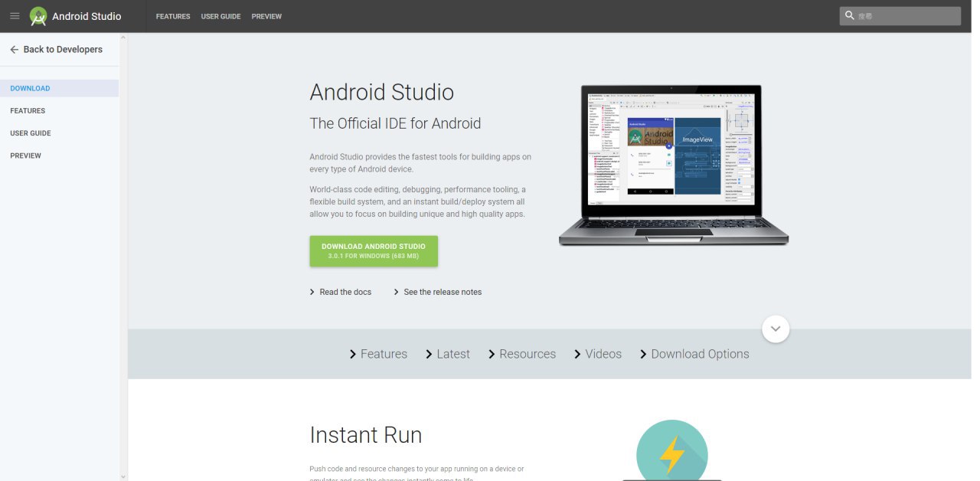Open PREVIEW in the top navigation bar
The height and width of the screenshot is (481, 980).
pyautogui.click(x=266, y=16)
